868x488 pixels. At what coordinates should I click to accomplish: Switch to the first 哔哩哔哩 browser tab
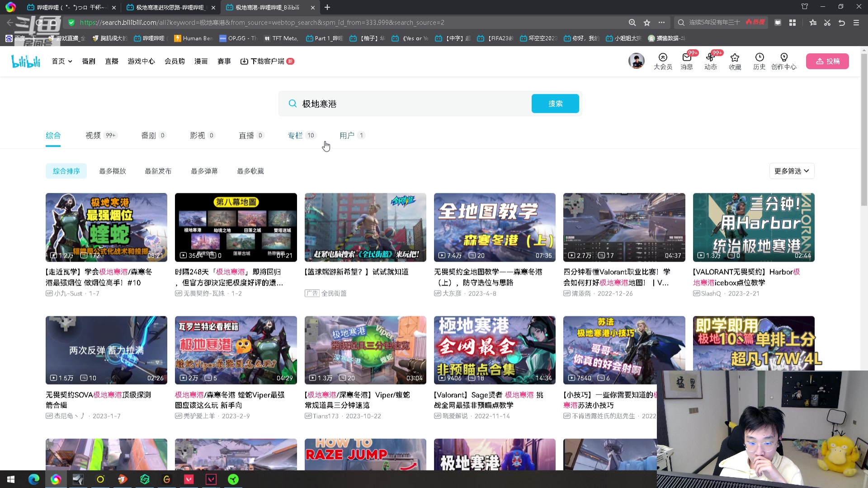click(x=70, y=7)
